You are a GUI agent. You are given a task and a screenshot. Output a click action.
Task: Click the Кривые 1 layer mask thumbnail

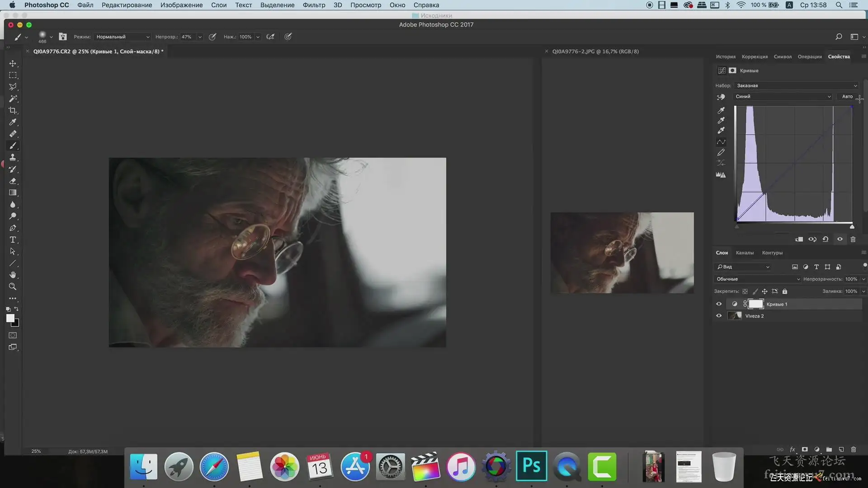click(x=756, y=304)
